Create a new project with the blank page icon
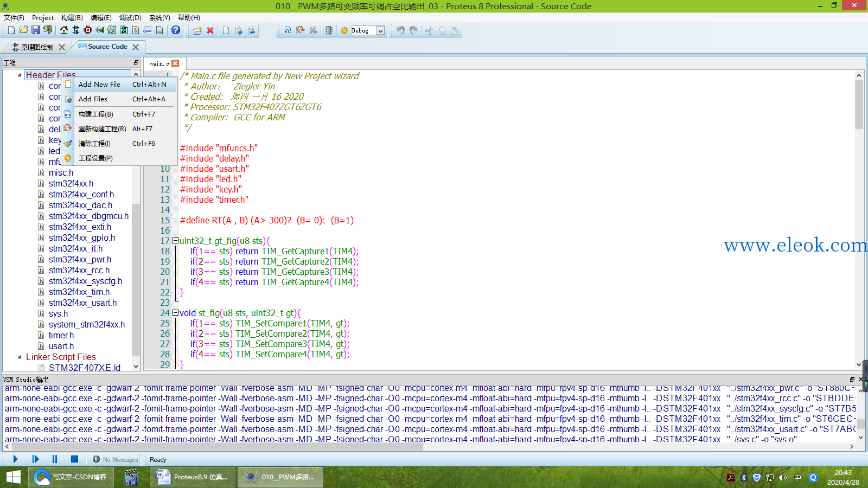Screen dimensions: 868x488 click(x=11, y=30)
